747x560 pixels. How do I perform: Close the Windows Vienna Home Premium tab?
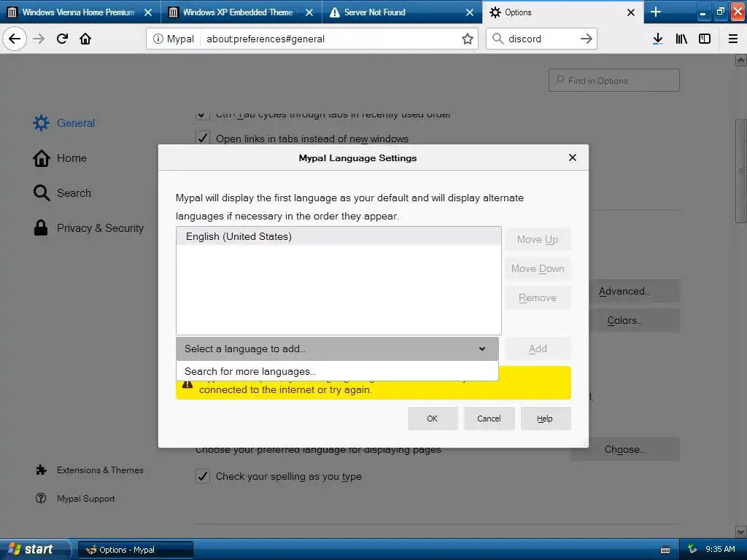[148, 12]
